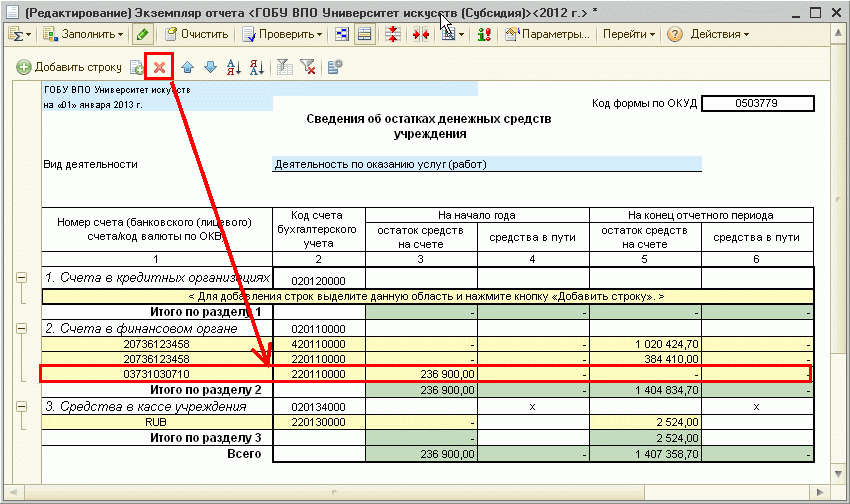Image resolution: width=850 pixels, height=504 pixels.
Task: Click the Итого по разделу 1 label
Action: 205,312
